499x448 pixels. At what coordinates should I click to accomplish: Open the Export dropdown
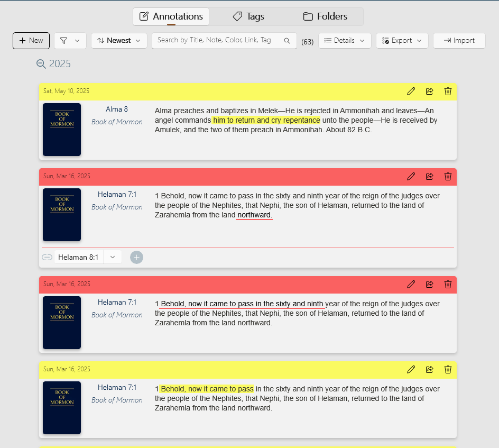tap(402, 41)
